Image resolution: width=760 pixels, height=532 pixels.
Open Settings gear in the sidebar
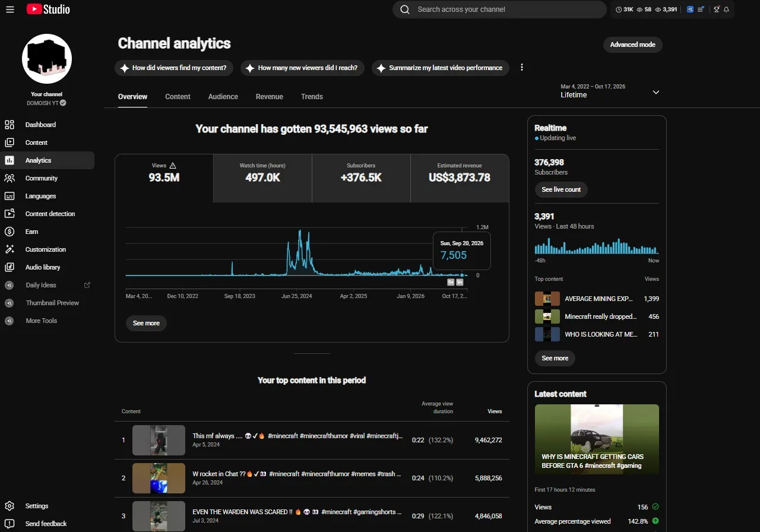click(x=9, y=506)
